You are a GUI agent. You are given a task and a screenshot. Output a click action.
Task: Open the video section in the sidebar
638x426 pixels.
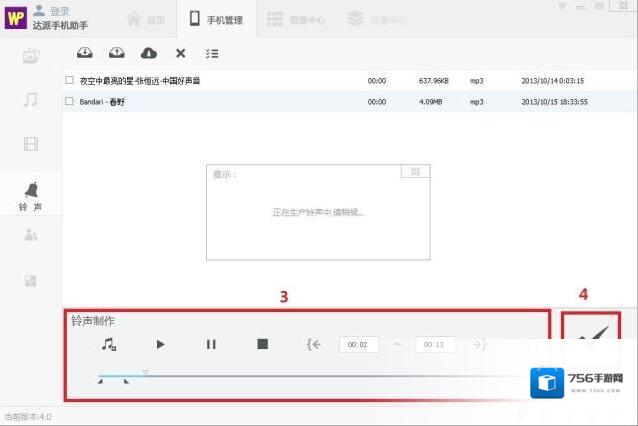tap(31, 144)
